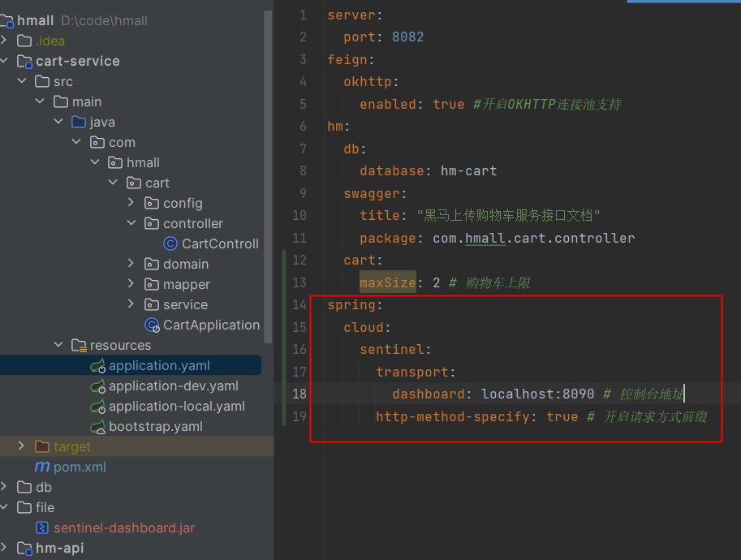741x560 pixels.
Task: Collapse the resources folder
Action: (x=58, y=345)
